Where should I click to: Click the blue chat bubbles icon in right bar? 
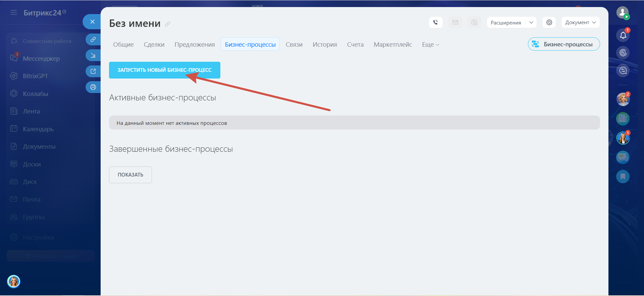623,157
